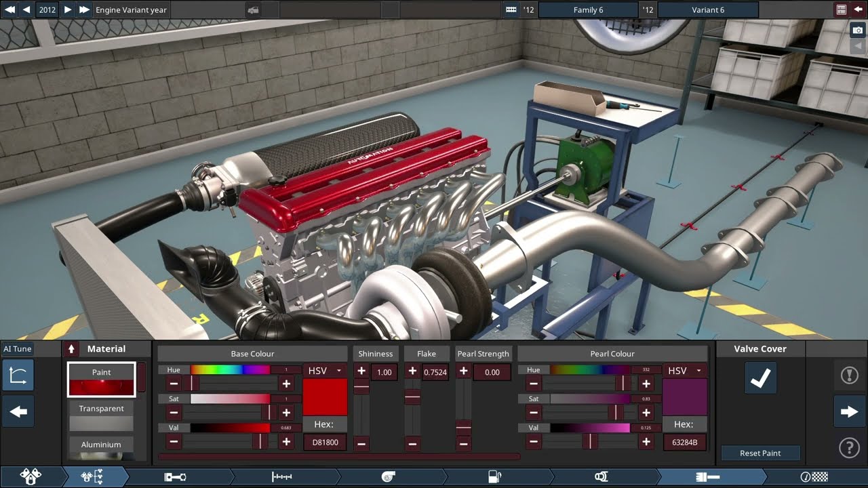Viewport: 868px width, 488px height.
Task: Click the Pearl Colour purple swatch
Action: click(x=685, y=397)
